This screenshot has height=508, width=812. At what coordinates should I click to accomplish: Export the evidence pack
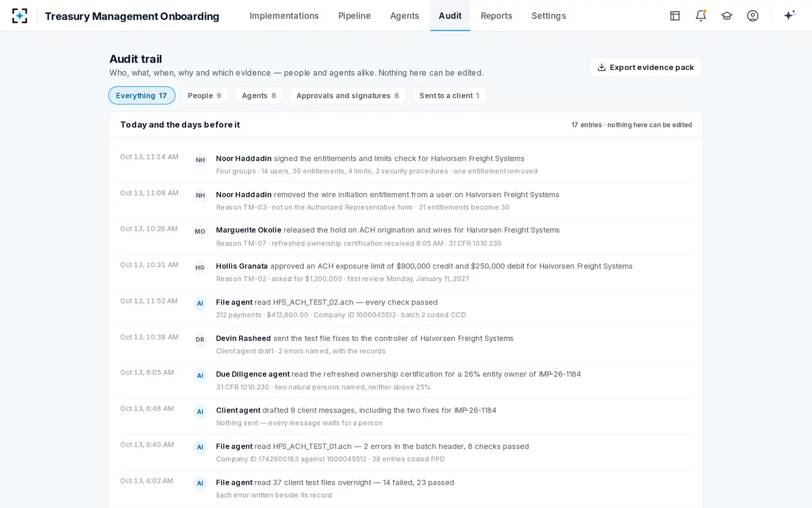tap(646, 67)
